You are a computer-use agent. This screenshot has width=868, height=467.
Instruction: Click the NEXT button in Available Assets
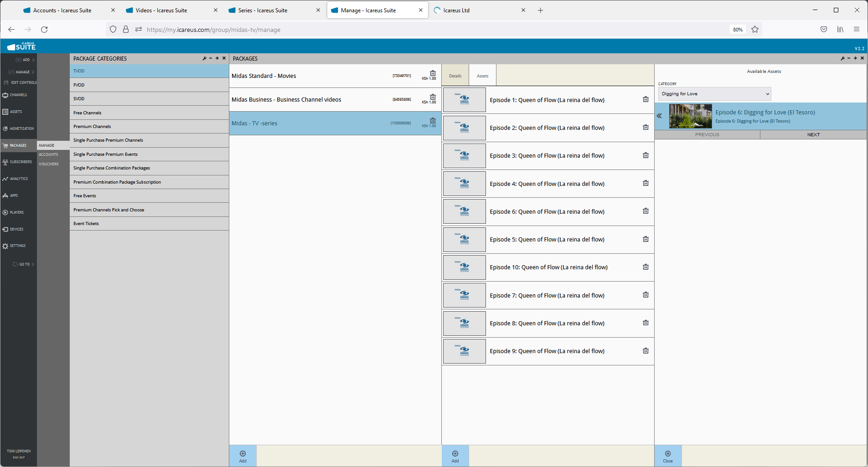coord(813,135)
